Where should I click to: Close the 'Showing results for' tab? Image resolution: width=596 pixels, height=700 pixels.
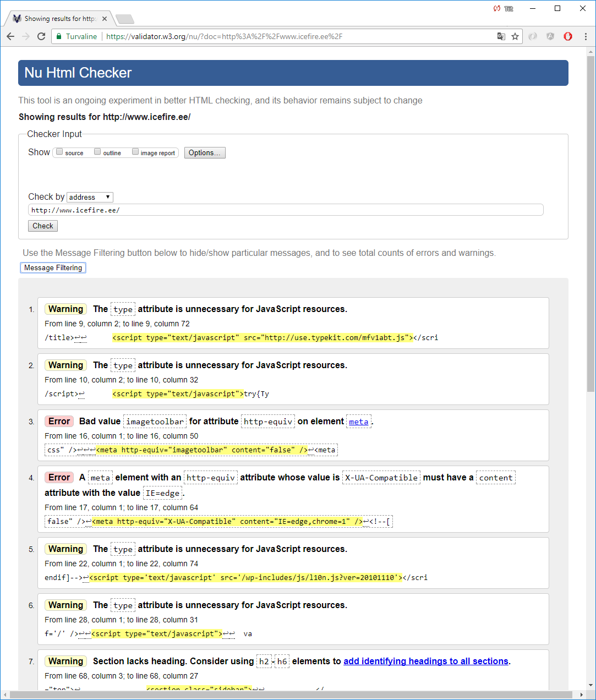coord(105,19)
